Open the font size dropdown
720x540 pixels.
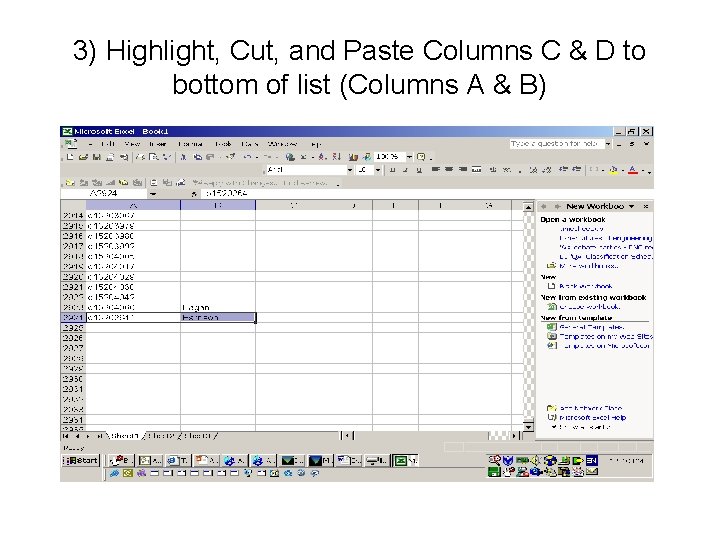tap(378, 170)
